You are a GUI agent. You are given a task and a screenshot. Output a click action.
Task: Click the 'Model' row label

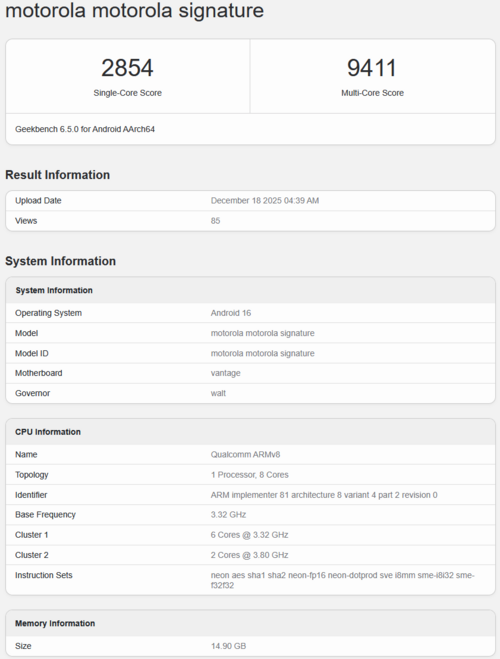(x=26, y=333)
